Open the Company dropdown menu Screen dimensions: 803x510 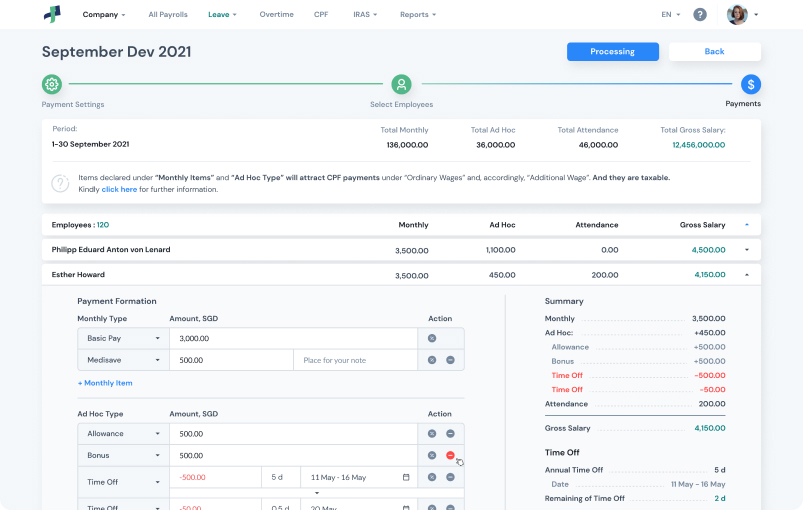coord(104,14)
